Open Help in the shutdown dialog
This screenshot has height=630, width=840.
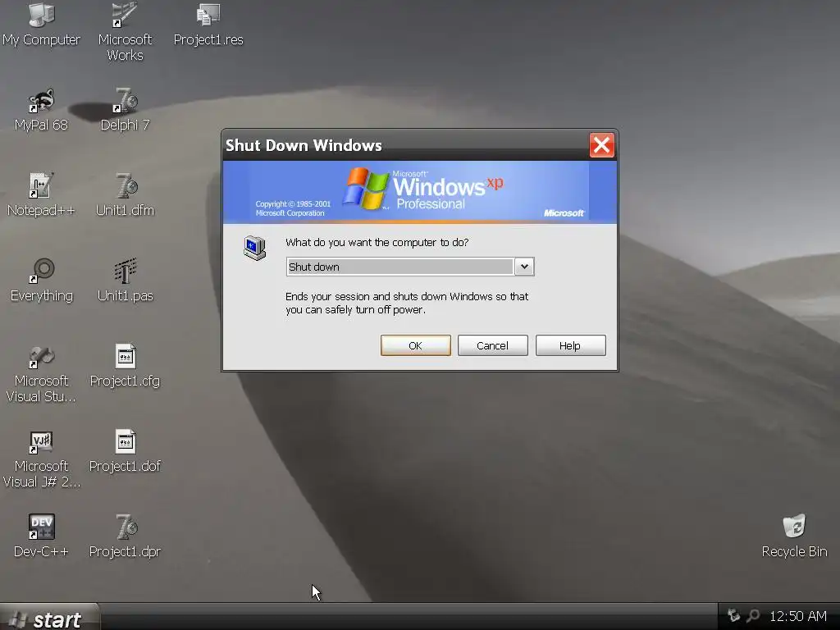570,345
